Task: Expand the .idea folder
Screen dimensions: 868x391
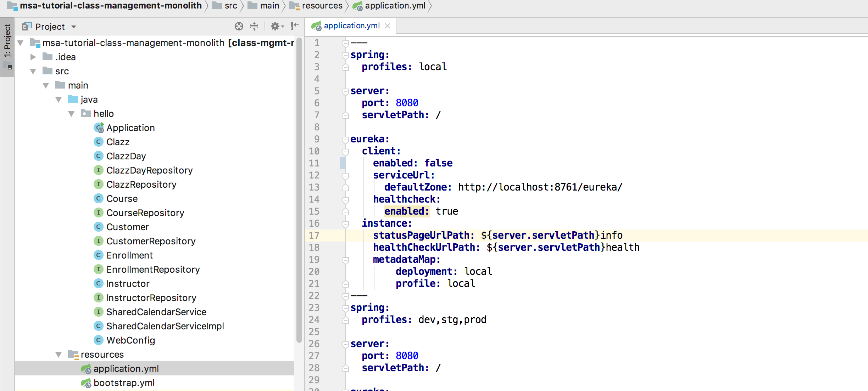Action: pyautogui.click(x=33, y=57)
